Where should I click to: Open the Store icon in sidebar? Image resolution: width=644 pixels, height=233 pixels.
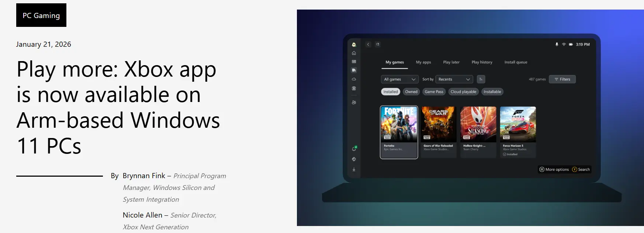click(x=354, y=88)
